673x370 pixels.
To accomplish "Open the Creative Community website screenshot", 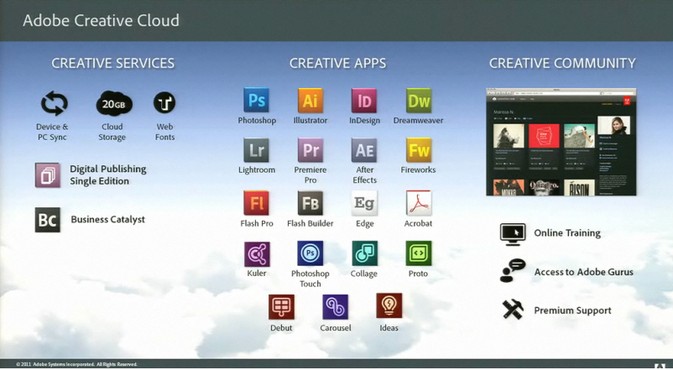I will 561,142.
